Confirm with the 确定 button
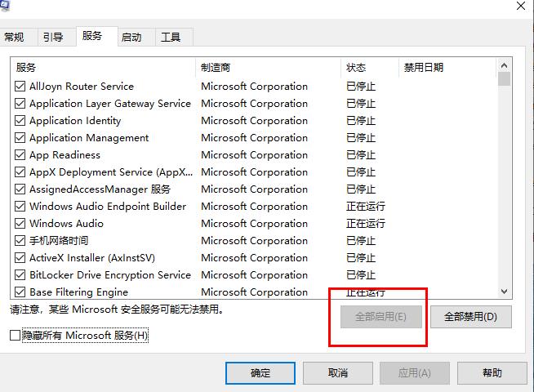The image size is (534, 392). tap(260, 373)
